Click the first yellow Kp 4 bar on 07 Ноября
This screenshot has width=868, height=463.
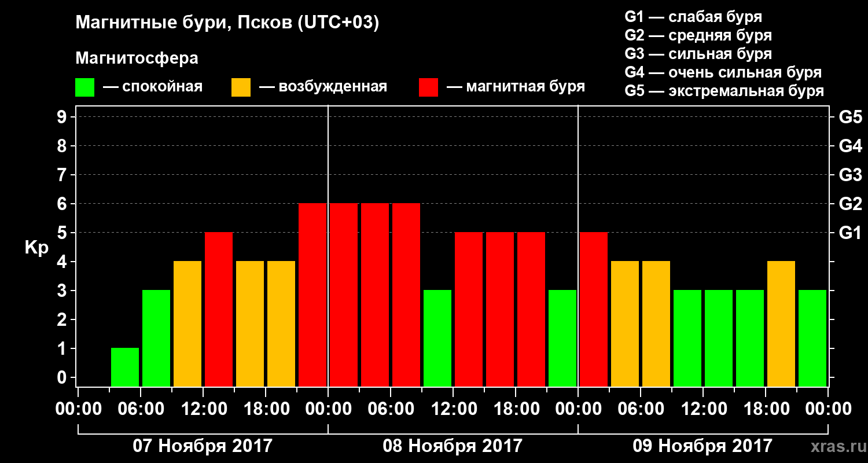coord(187,324)
